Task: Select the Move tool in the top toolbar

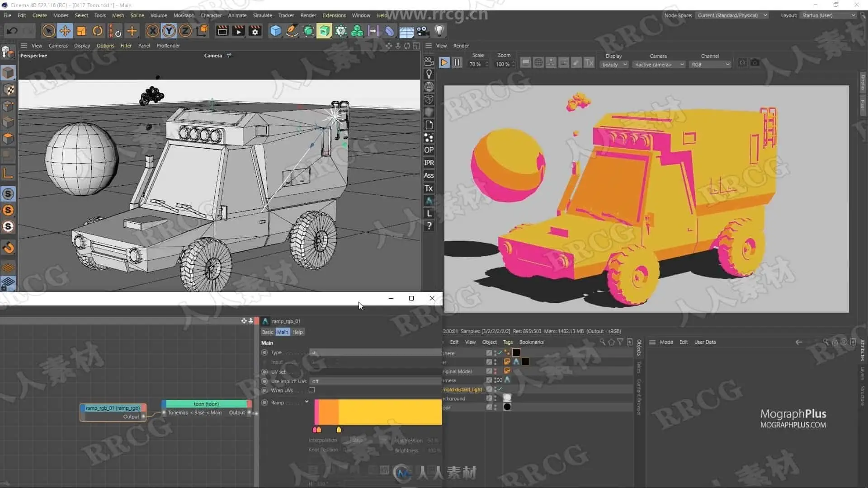Action: click(65, 31)
